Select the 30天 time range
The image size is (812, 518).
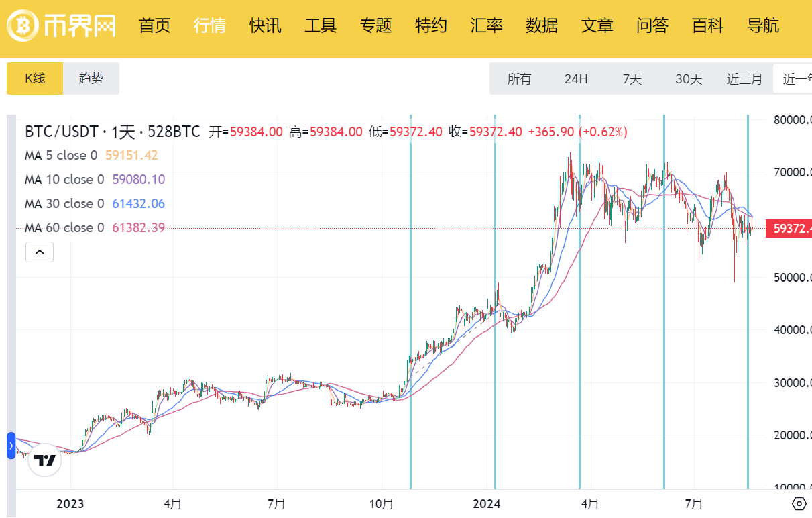688,79
